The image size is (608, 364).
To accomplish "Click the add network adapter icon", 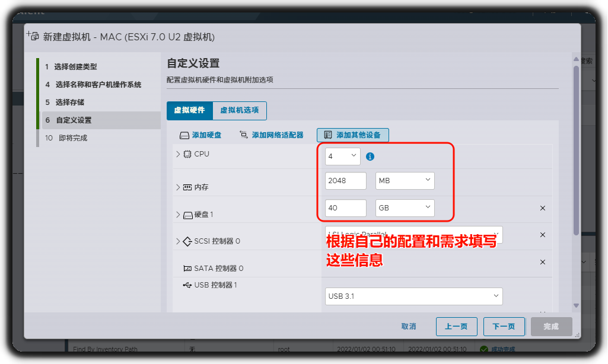I will pos(244,135).
